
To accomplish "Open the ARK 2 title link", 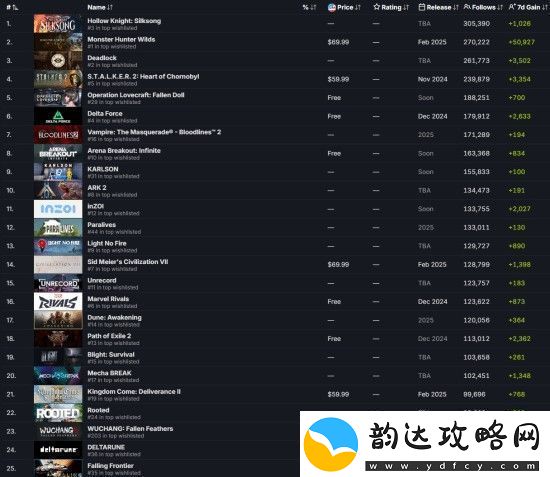I will click(97, 188).
